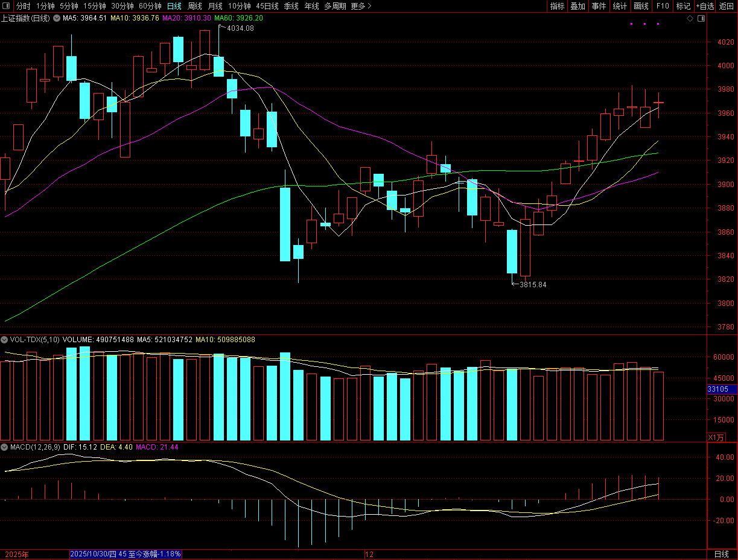
Task: Switch to the 周线 weekly chart tab
Action: click(195, 6)
